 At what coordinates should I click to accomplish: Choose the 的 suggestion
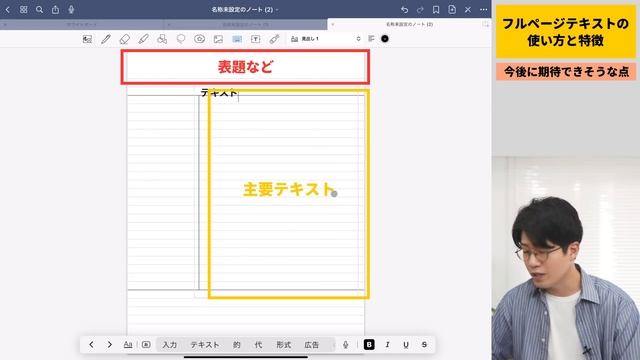pos(237,344)
